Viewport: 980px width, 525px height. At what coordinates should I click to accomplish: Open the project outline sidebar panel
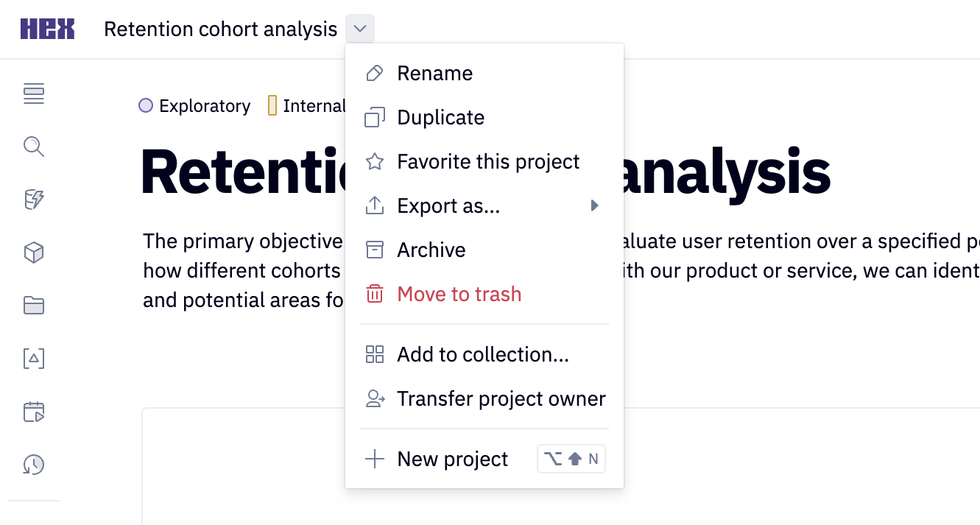(x=33, y=94)
